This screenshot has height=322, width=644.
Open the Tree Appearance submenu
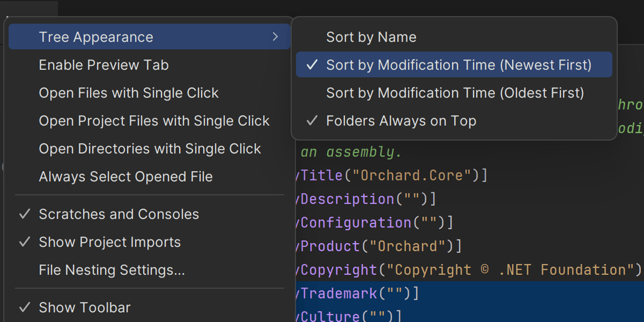coord(96,37)
